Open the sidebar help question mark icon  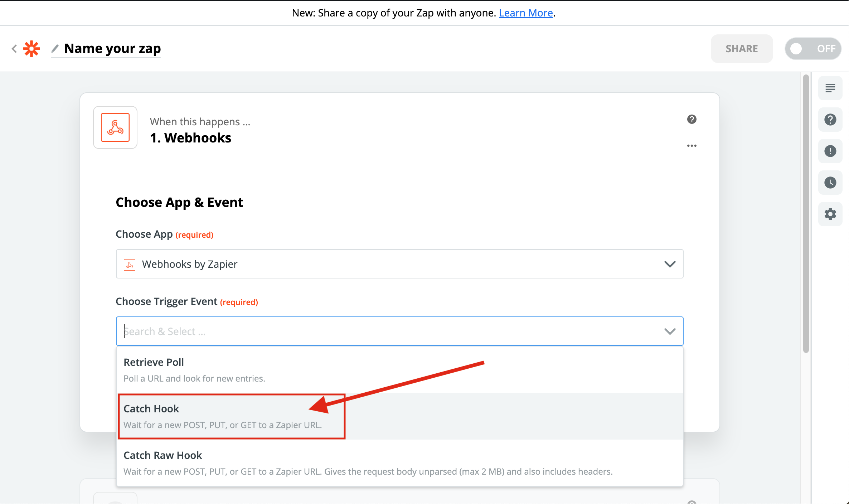(x=830, y=120)
